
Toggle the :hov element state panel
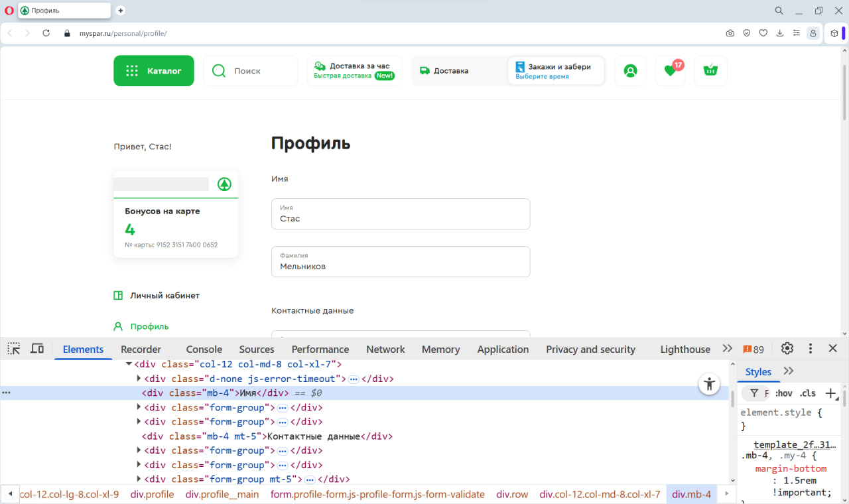coord(784,393)
